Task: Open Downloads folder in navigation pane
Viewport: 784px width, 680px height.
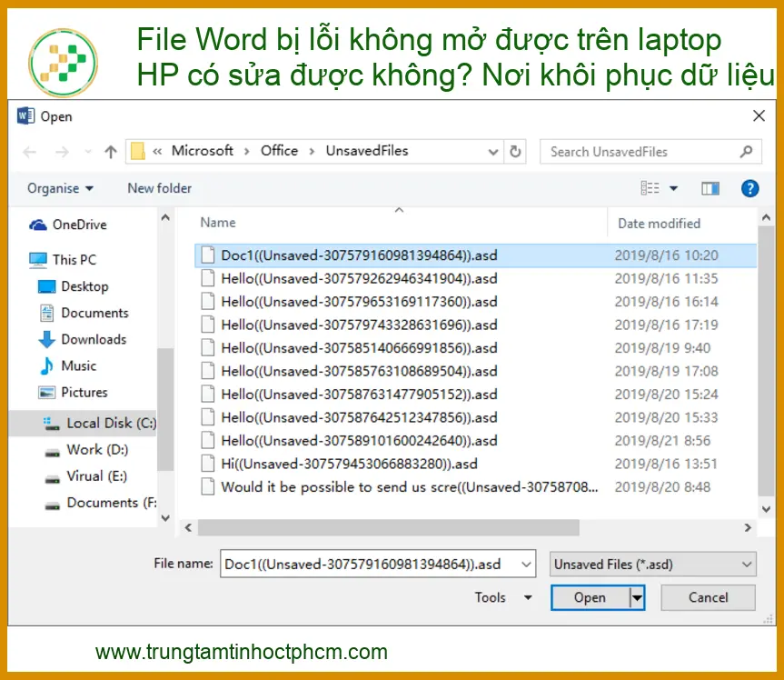Action: [x=93, y=339]
